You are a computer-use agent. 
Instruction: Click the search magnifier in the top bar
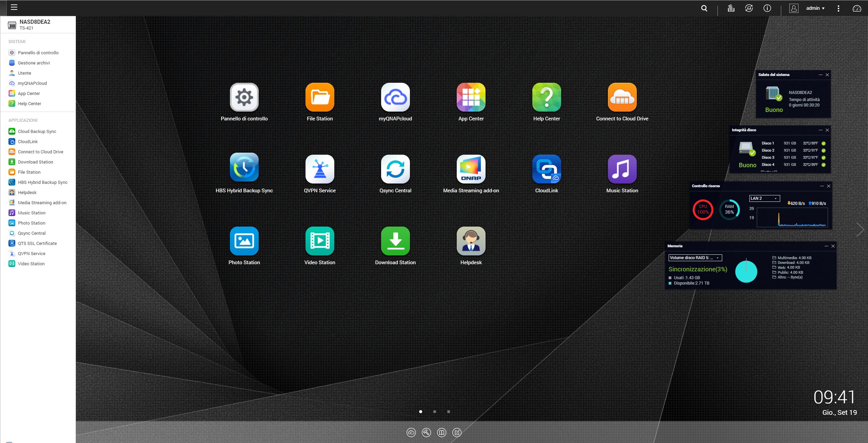(x=704, y=8)
